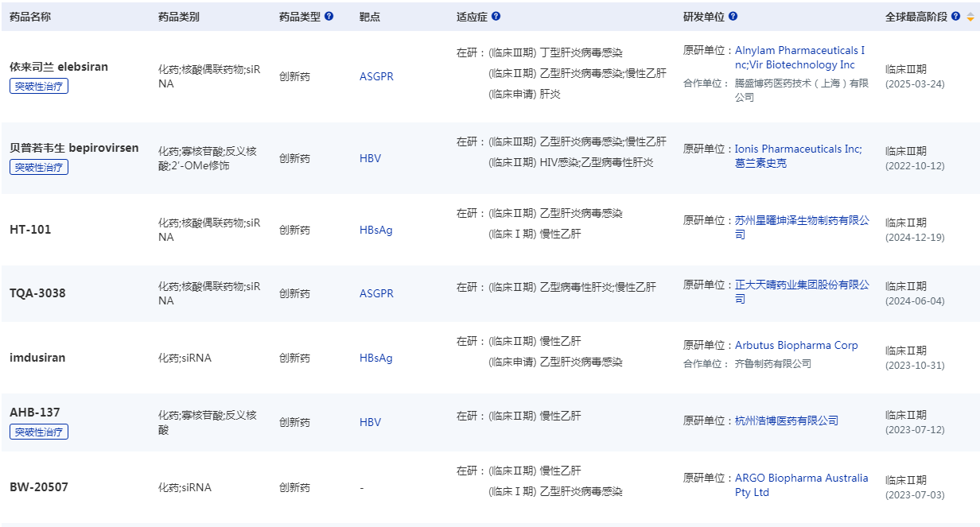Image resolution: width=980 pixels, height=527 pixels.
Task: Open HBV target link in bepirovirsen row
Action: click(370, 158)
